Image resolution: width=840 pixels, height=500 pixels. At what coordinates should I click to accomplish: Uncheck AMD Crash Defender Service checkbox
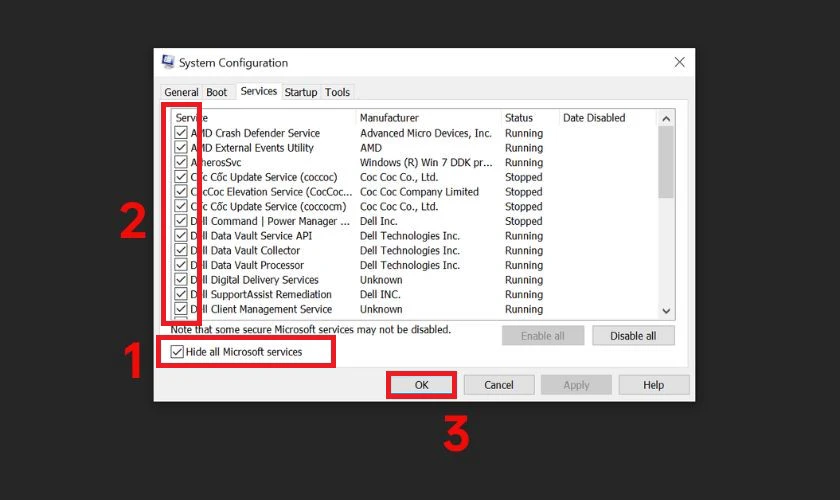pyautogui.click(x=181, y=133)
